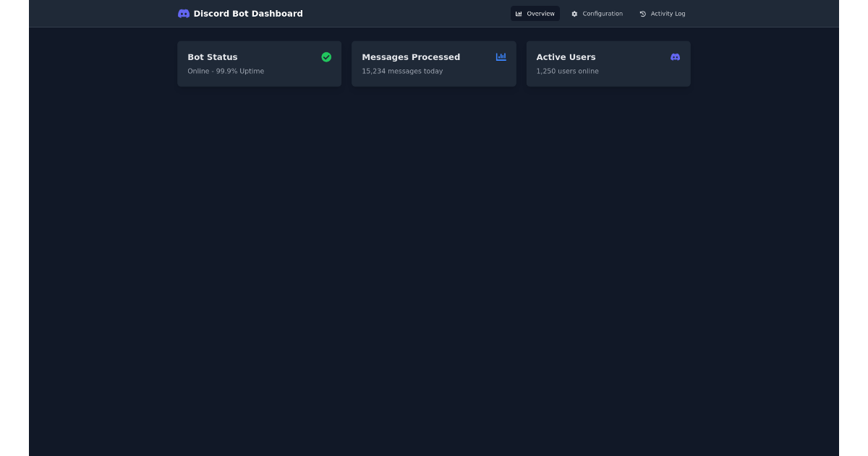Click the chart icon on Messages Processed card
This screenshot has height=456, width=868.
[x=501, y=57]
